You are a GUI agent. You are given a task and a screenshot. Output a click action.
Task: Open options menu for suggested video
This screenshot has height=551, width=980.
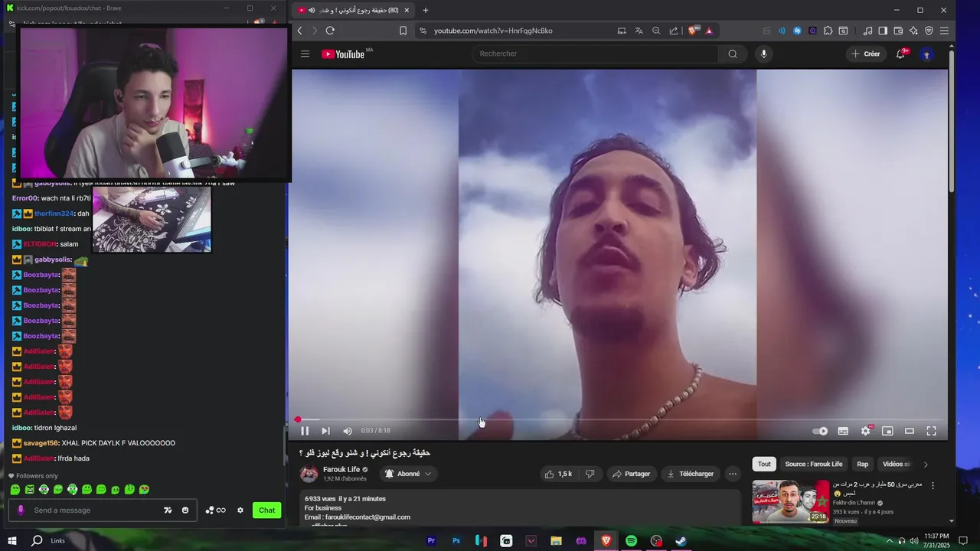(x=933, y=486)
